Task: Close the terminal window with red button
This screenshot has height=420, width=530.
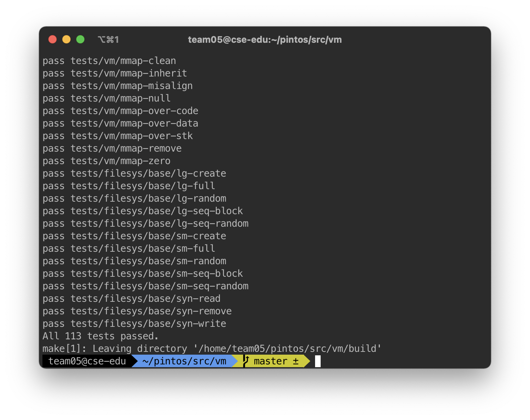Action: click(x=53, y=39)
